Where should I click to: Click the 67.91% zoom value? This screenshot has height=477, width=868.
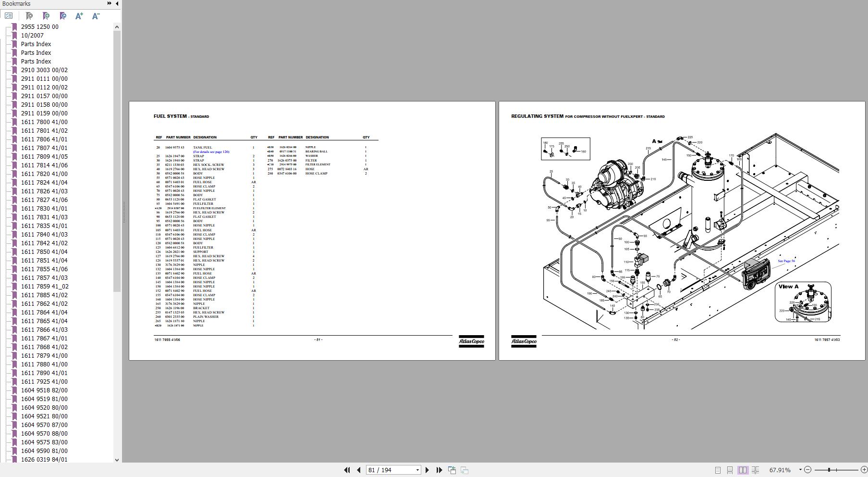point(780,470)
